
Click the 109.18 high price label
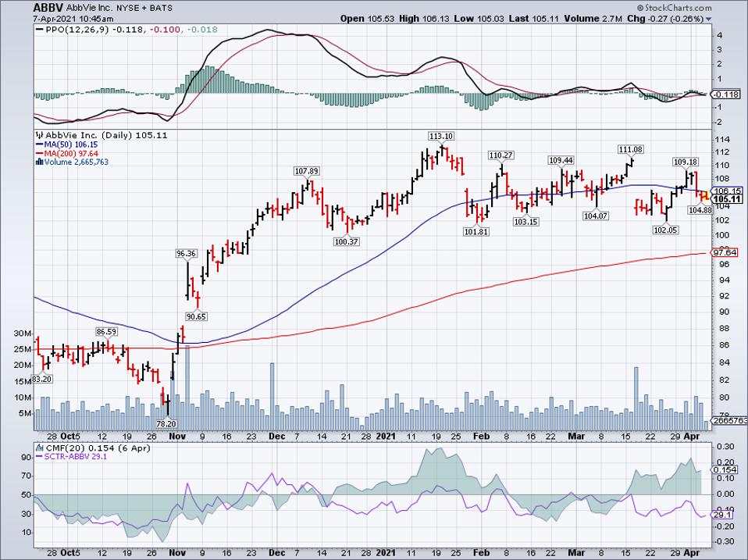click(686, 162)
